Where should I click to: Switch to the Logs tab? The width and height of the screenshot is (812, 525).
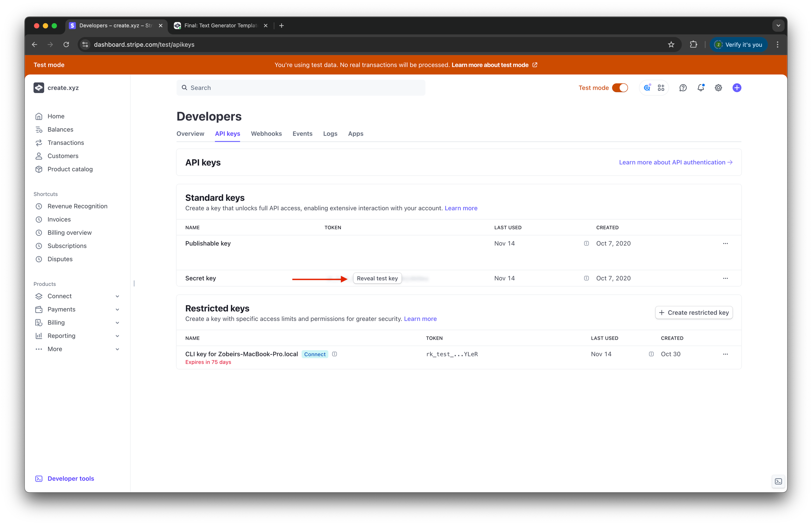click(330, 134)
